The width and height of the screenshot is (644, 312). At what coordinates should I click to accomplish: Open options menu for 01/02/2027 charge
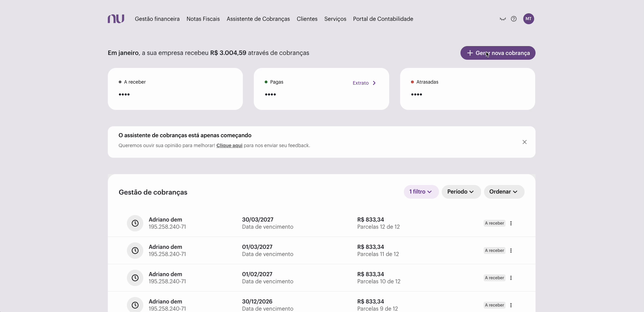coord(511,278)
